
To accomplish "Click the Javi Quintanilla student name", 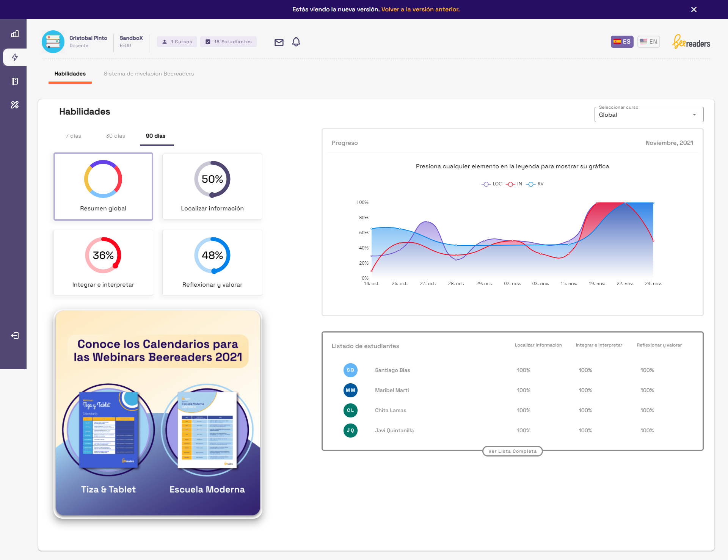I will click(394, 430).
